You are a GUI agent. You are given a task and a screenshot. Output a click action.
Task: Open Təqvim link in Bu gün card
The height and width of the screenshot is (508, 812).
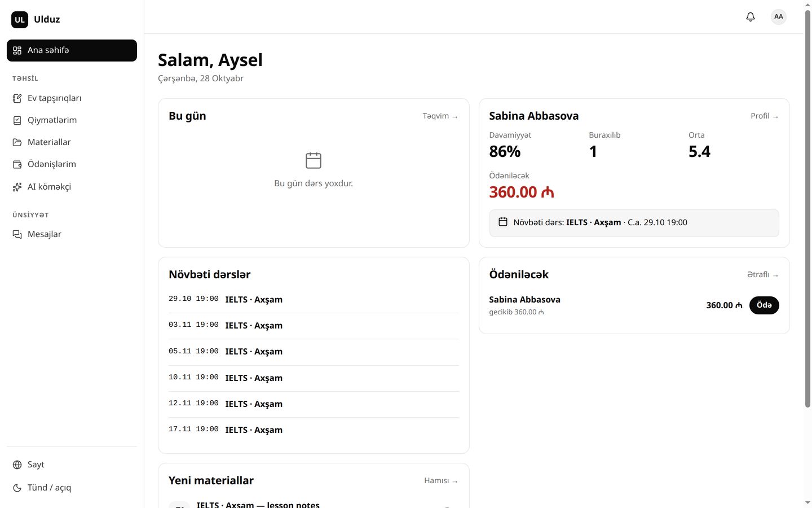[x=440, y=116]
